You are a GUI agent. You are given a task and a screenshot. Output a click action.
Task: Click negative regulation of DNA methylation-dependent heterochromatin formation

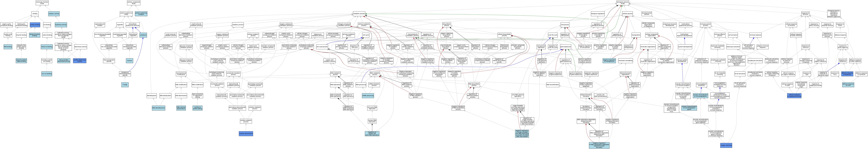[599, 145]
